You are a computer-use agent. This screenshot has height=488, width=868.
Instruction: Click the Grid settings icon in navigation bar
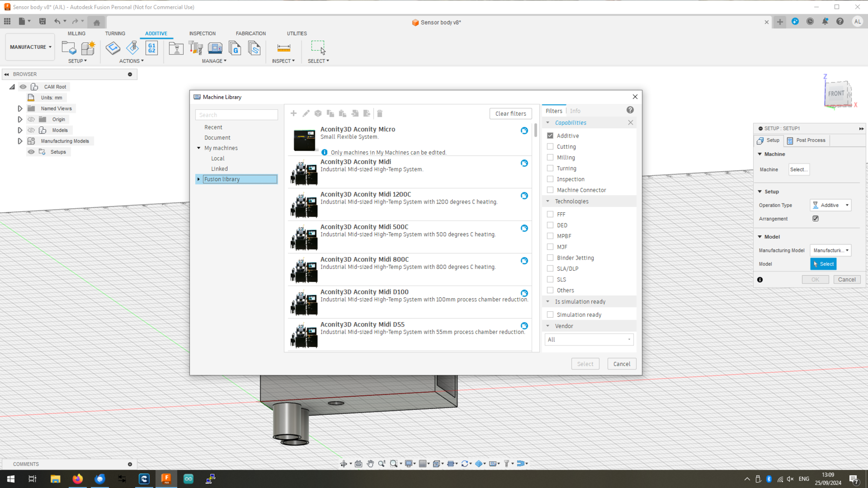423,464
